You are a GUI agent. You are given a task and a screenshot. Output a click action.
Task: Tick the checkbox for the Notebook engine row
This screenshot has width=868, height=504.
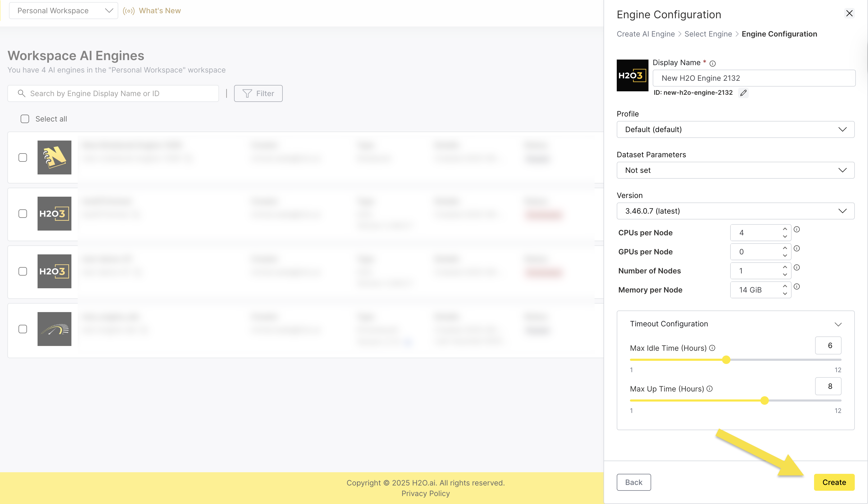tap(23, 157)
